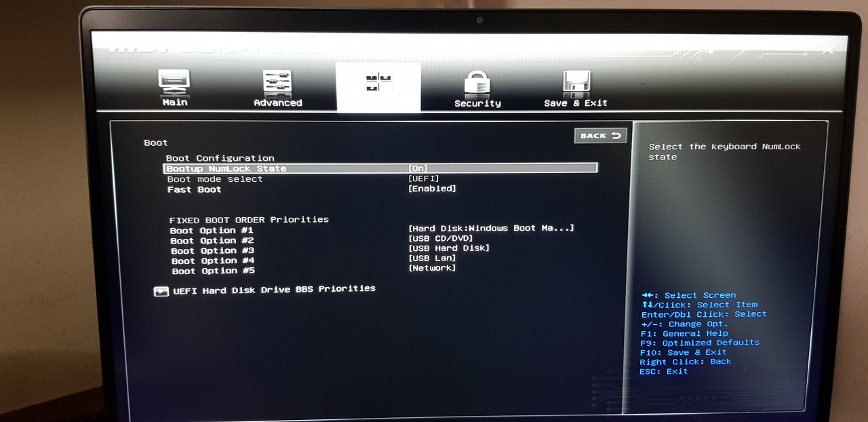Image resolution: width=868 pixels, height=422 pixels.
Task: Click the keyboard NumLock state help text
Action: tap(724, 152)
